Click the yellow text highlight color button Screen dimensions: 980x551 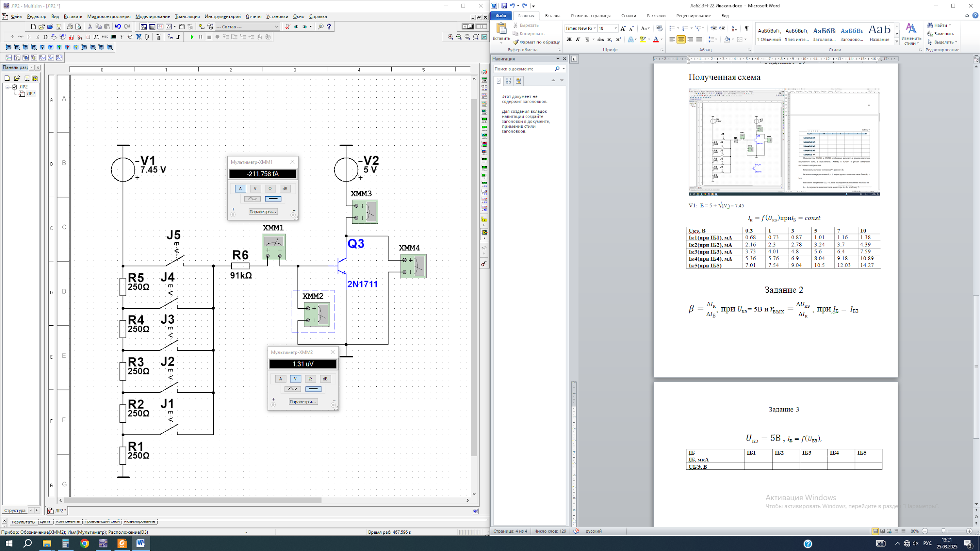tap(642, 39)
